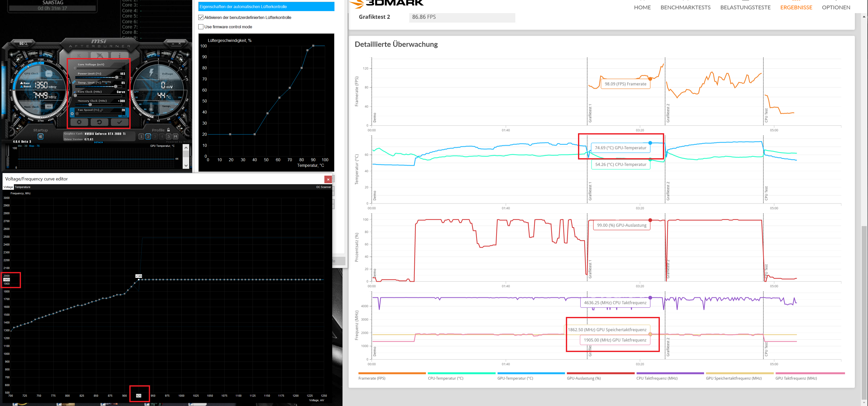Click the Memory Clock slider handle

[x=90, y=105]
